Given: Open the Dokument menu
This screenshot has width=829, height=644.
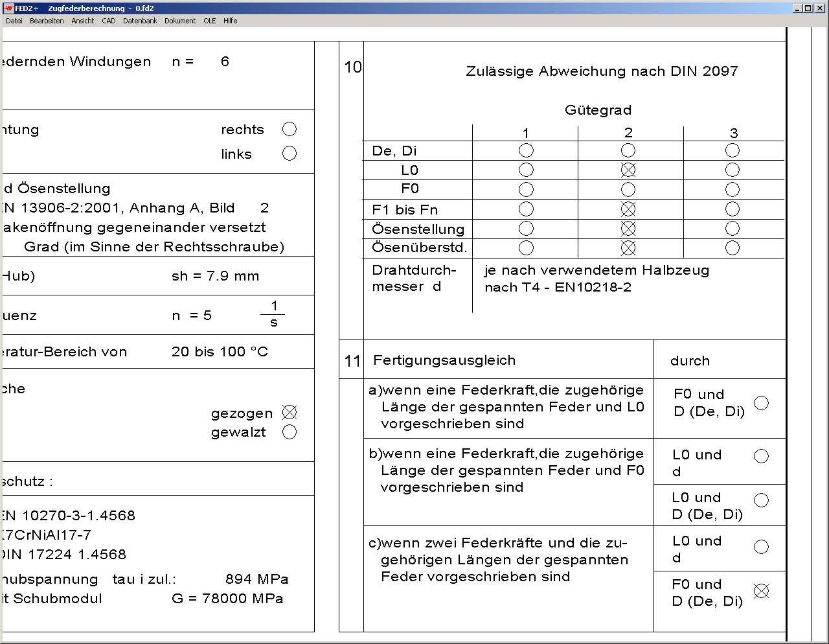Looking at the screenshot, I should pyautogui.click(x=180, y=21).
